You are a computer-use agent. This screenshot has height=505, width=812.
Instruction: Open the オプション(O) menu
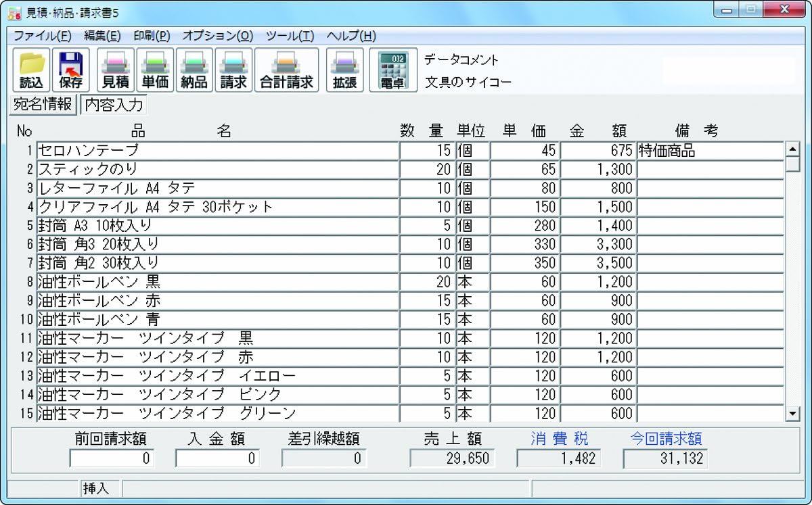point(217,36)
